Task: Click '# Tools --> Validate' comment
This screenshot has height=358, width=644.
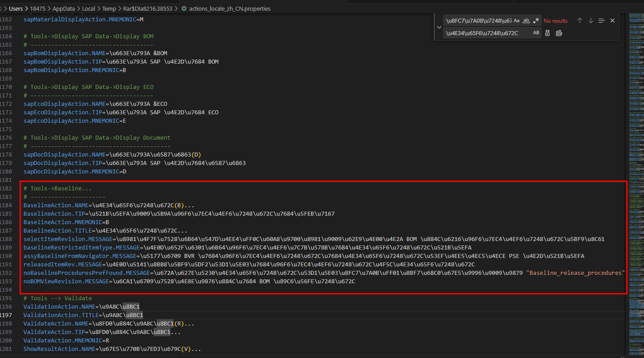Action: click(x=58, y=298)
